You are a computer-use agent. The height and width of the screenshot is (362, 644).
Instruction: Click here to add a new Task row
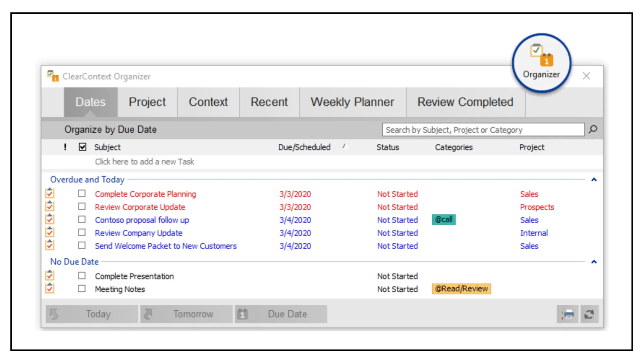pos(322,162)
